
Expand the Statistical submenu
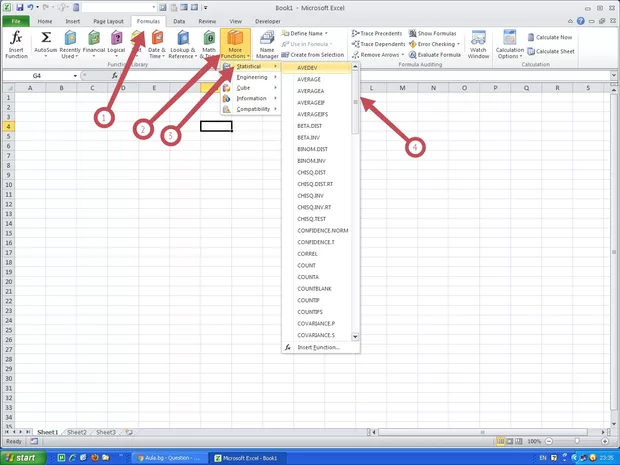[251, 66]
